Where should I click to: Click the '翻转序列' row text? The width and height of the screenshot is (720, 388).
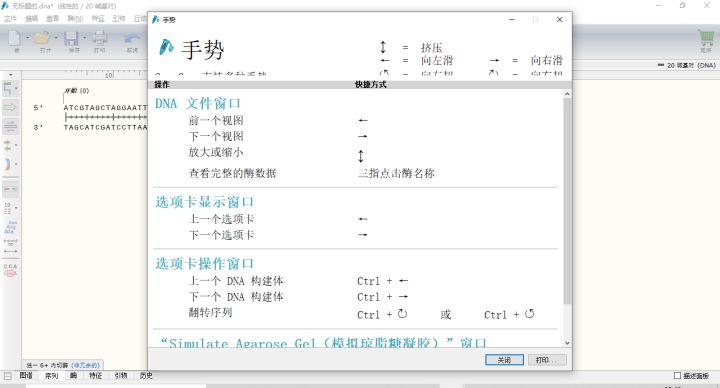(x=210, y=313)
